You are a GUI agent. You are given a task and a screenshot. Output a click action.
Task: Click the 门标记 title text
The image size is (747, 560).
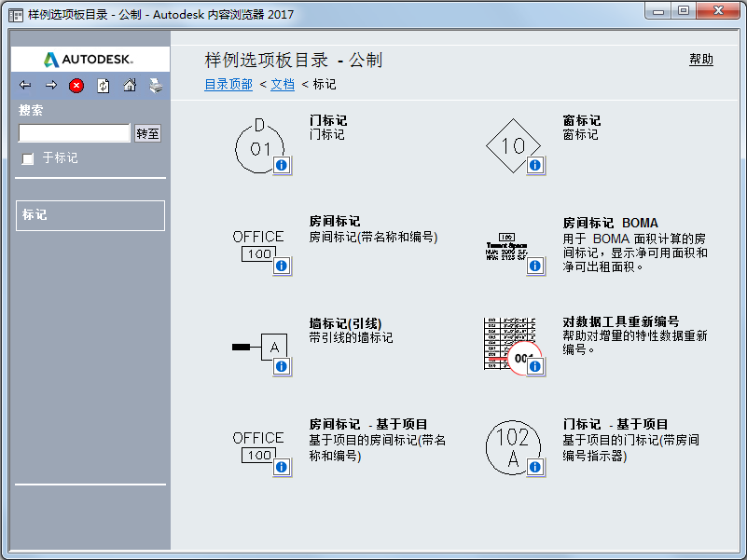point(328,120)
